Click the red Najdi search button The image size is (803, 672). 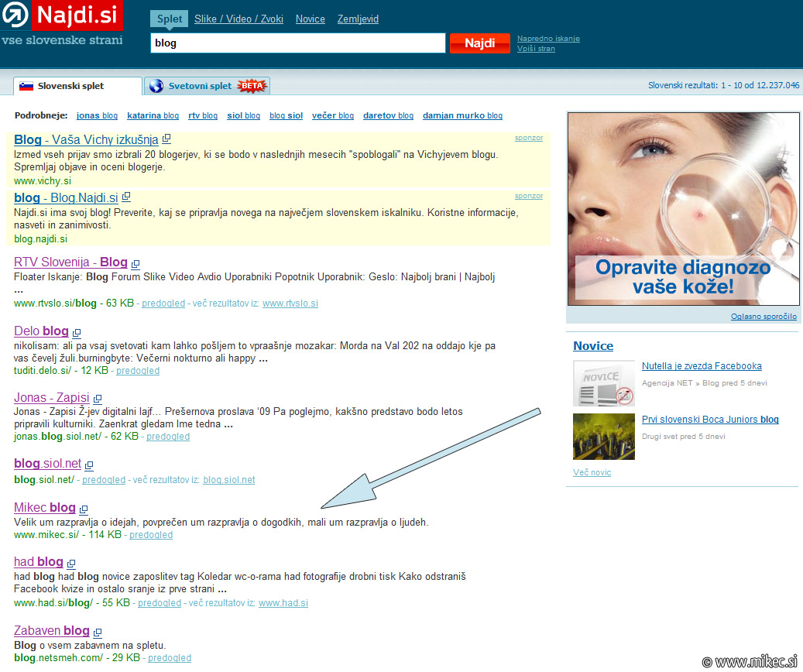click(480, 43)
